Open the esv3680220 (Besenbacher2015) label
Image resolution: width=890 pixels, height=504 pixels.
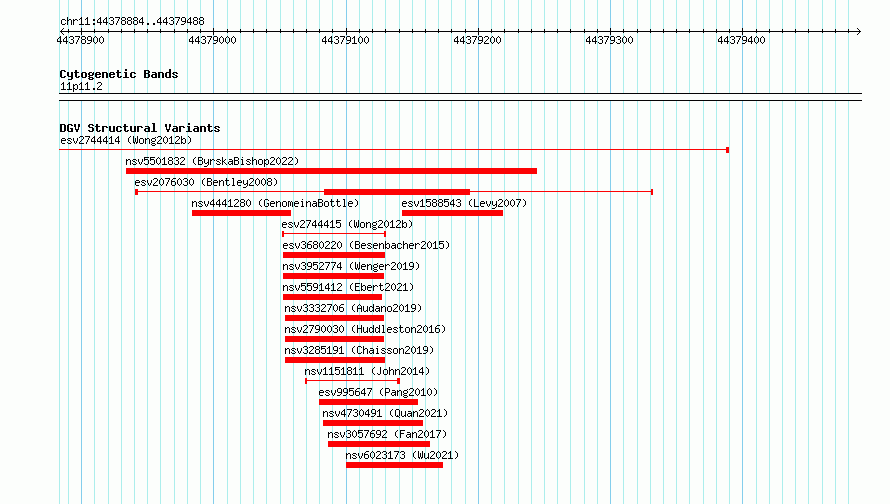(366, 245)
